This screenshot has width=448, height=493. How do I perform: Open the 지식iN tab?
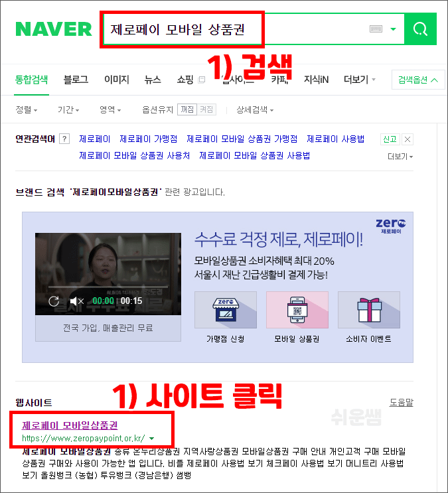[316, 80]
